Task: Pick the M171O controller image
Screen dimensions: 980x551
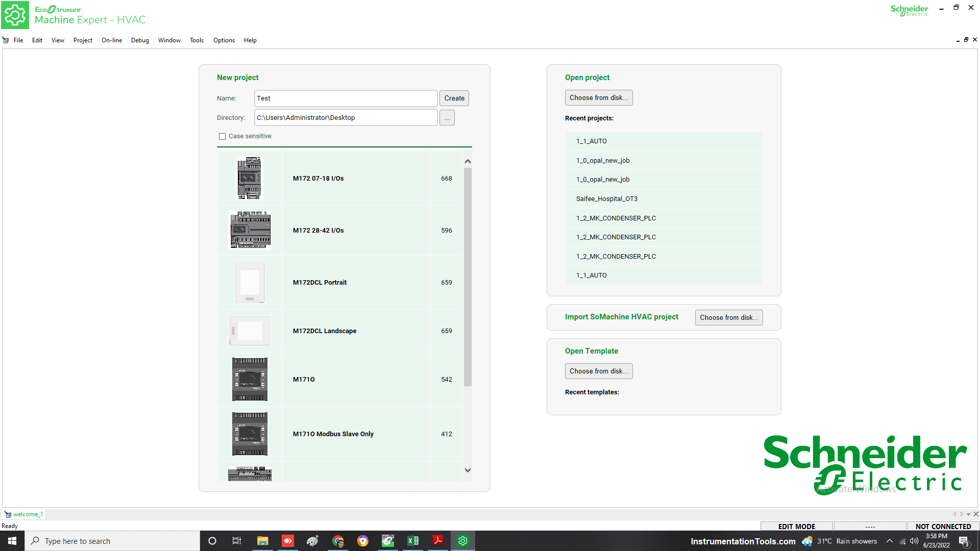Action: coord(250,379)
